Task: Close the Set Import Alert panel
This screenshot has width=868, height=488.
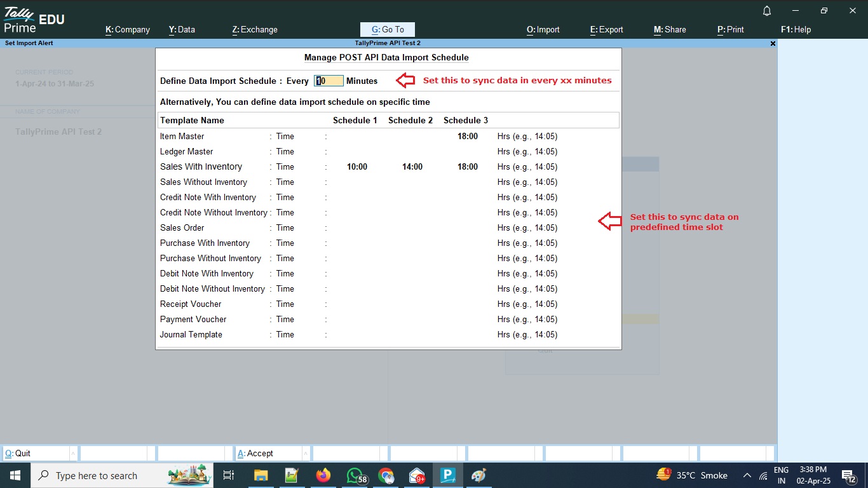Action: (773, 43)
